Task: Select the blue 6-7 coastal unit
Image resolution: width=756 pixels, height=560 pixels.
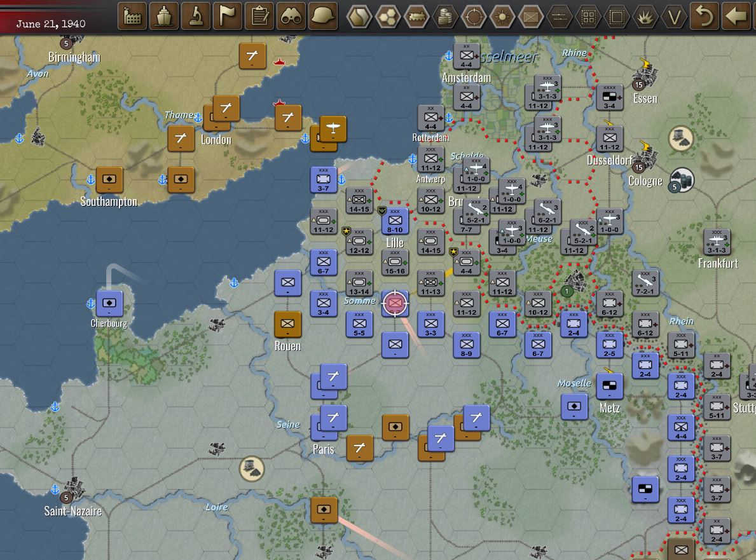Action: [324, 262]
